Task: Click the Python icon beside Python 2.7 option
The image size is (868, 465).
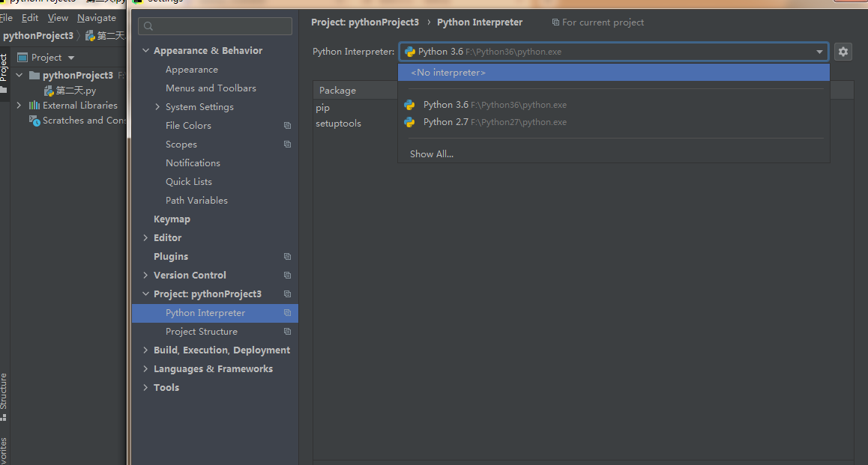Action: click(x=410, y=122)
